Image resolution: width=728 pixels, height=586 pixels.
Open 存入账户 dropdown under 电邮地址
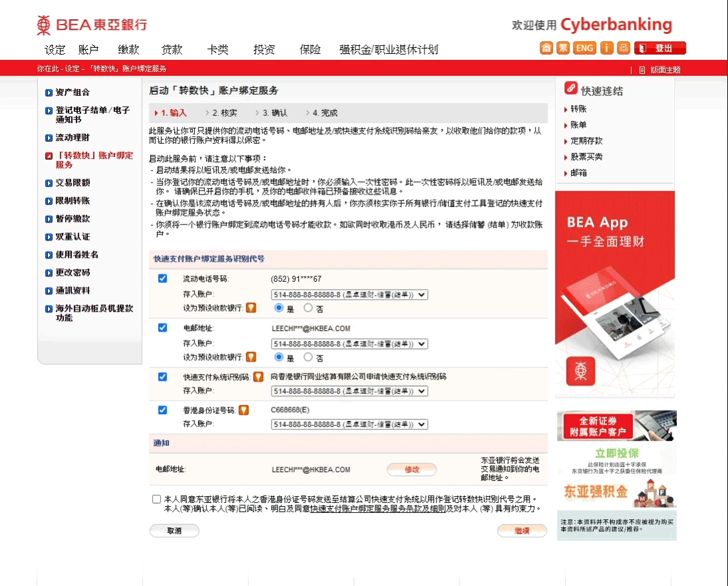[x=349, y=344]
